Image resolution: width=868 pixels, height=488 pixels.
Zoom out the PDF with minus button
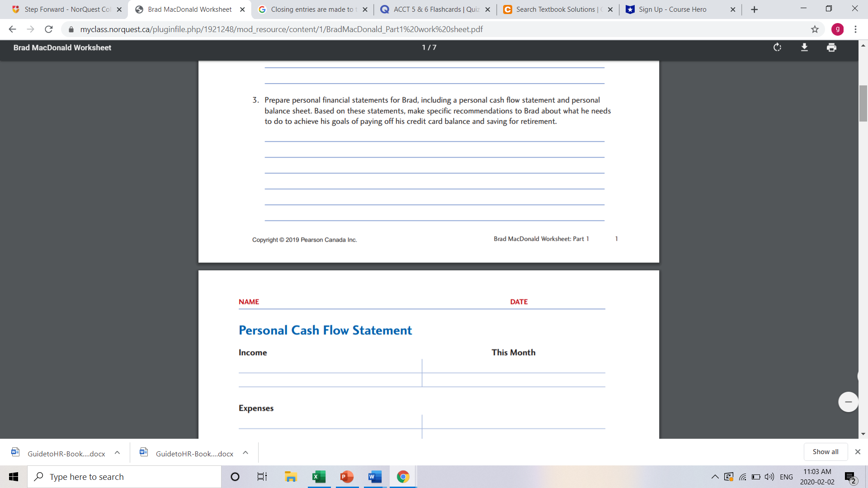848,402
